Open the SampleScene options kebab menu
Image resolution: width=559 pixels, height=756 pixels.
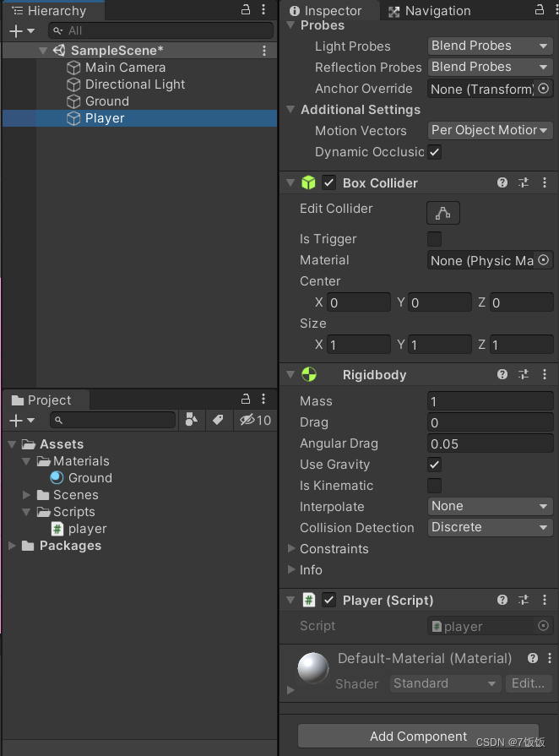click(x=264, y=51)
